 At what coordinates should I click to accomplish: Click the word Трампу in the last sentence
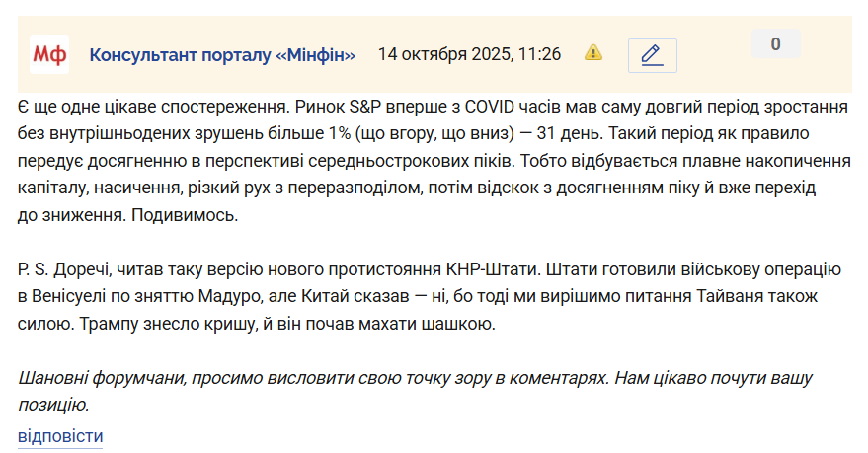(109, 324)
